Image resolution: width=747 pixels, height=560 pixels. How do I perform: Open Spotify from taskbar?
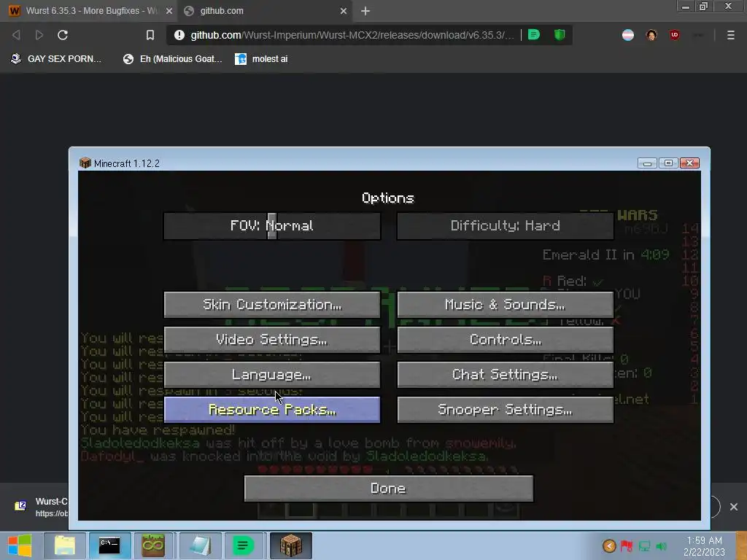pos(243,545)
